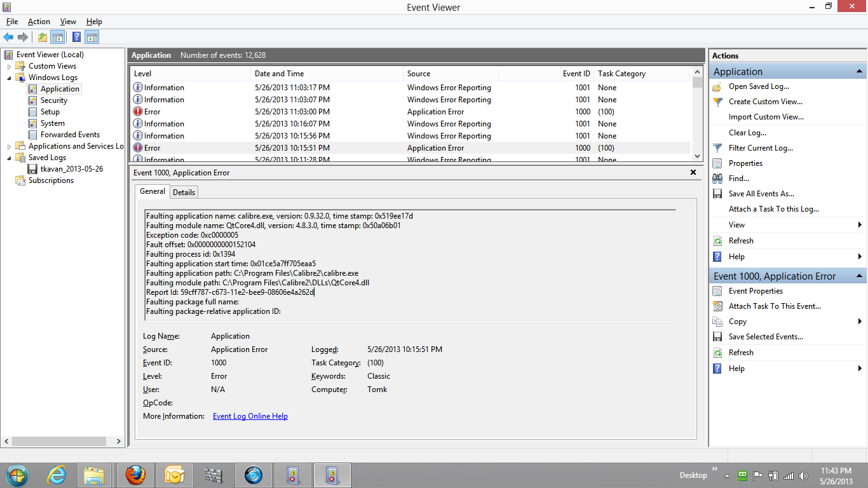Open File Explorer from the taskbar
The image size is (868, 488).
coord(95,475)
